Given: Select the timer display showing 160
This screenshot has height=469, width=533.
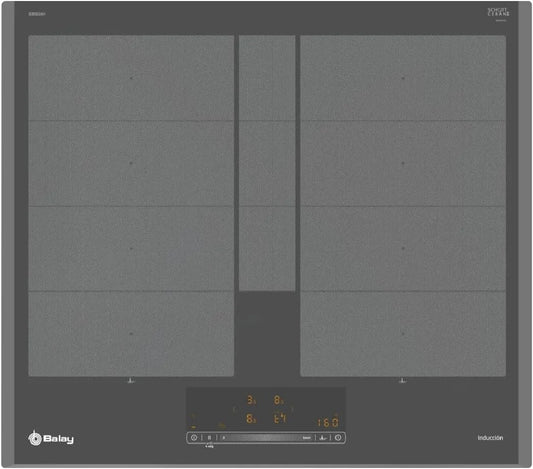Looking at the screenshot, I should pyautogui.click(x=328, y=422).
